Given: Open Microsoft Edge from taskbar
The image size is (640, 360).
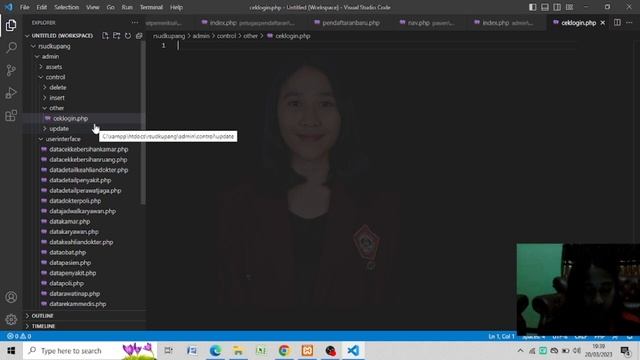Looking at the screenshot, I should (215, 351).
